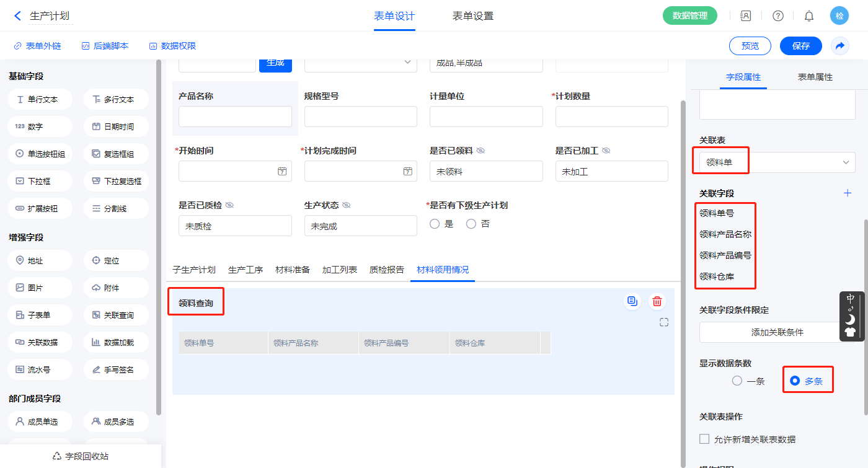
Task: Expand the 领料查询 table to fullscreen
Action: pyautogui.click(x=664, y=322)
